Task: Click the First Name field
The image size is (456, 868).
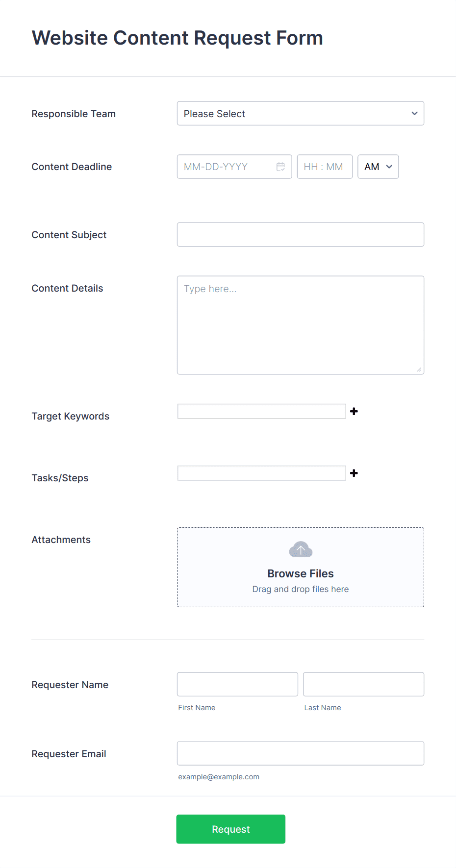Action: coord(237,684)
